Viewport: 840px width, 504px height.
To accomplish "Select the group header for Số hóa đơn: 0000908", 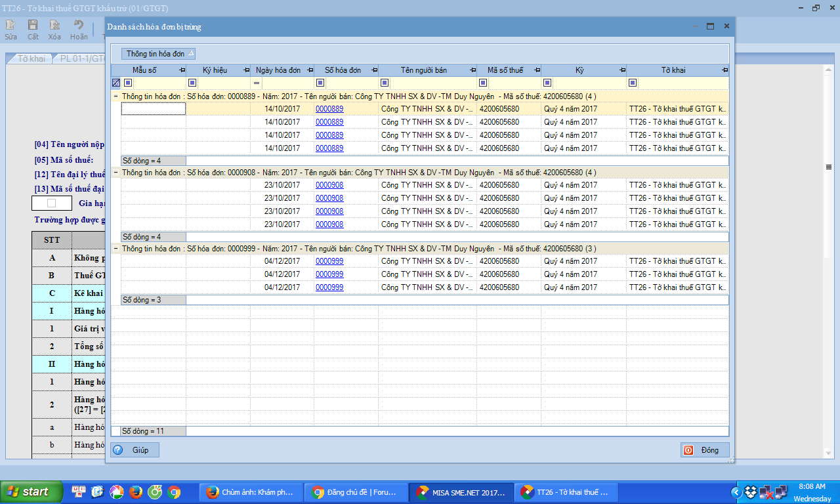I will pyautogui.click(x=420, y=172).
